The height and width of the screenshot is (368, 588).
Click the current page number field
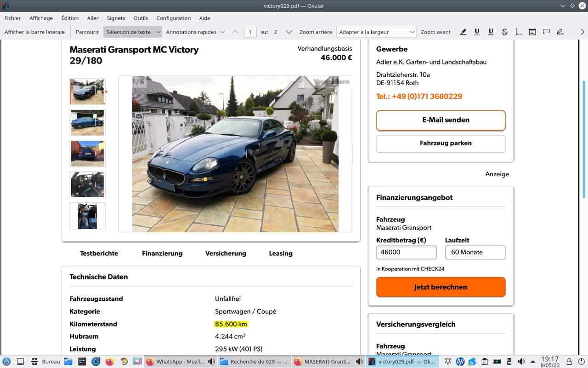pyautogui.click(x=250, y=32)
